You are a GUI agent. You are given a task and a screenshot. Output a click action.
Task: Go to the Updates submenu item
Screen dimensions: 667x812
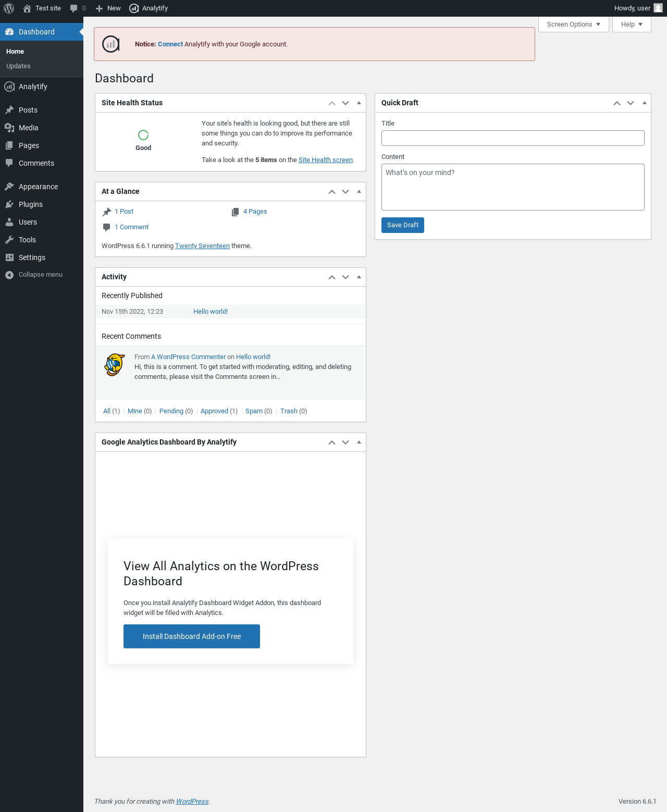coord(18,66)
